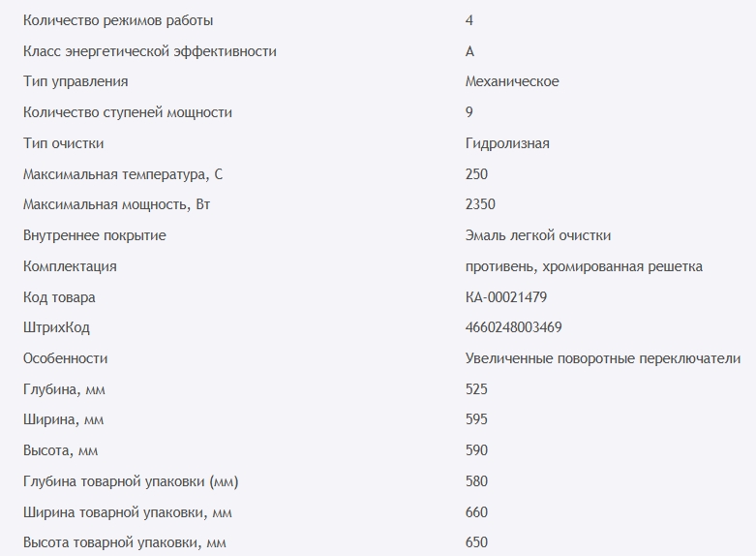756x556 pixels.
Task: Select the 'Внутреннее покрытие' label
Action: point(95,235)
